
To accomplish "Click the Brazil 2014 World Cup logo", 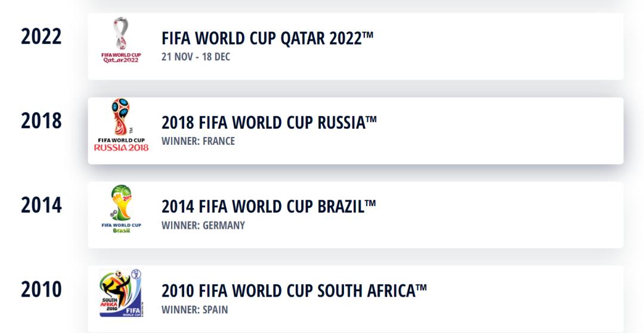I will click(121, 209).
